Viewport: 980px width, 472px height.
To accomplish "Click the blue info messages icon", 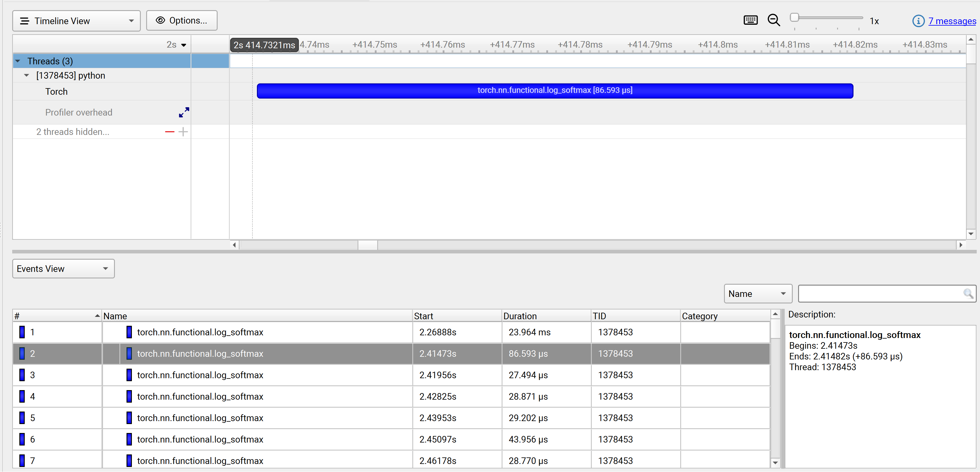I will tap(918, 21).
